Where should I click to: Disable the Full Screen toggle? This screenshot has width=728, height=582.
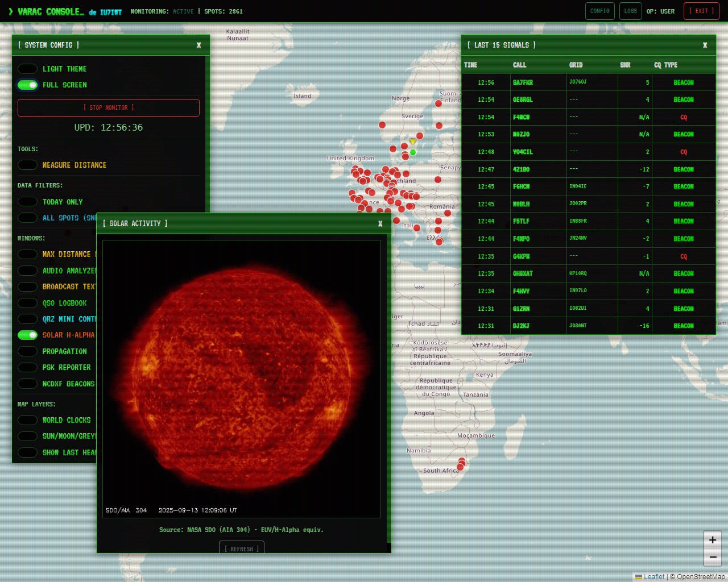[27, 85]
